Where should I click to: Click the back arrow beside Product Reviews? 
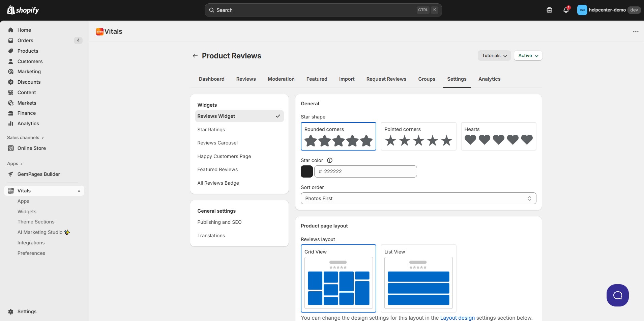tap(195, 56)
